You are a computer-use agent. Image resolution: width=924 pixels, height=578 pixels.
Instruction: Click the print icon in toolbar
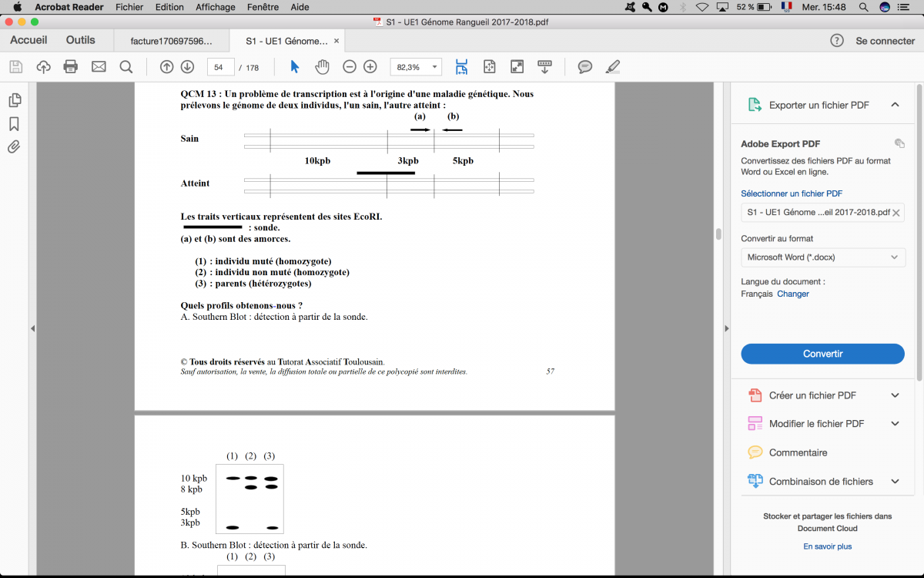pyautogui.click(x=71, y=67)
